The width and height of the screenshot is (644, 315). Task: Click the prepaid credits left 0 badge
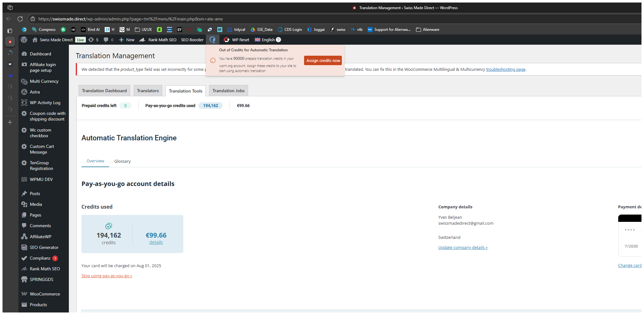coord(125,106)
